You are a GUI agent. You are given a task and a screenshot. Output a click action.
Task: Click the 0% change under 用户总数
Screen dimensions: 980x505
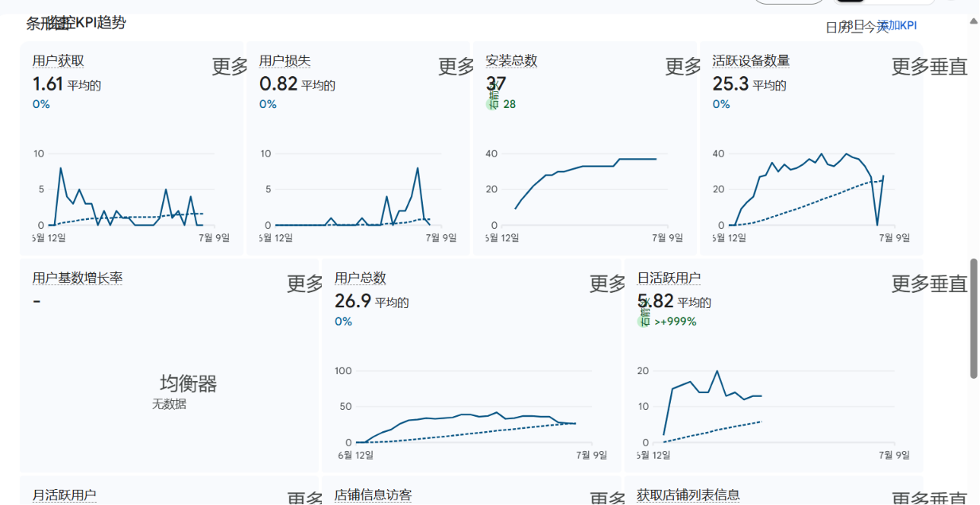343,322
